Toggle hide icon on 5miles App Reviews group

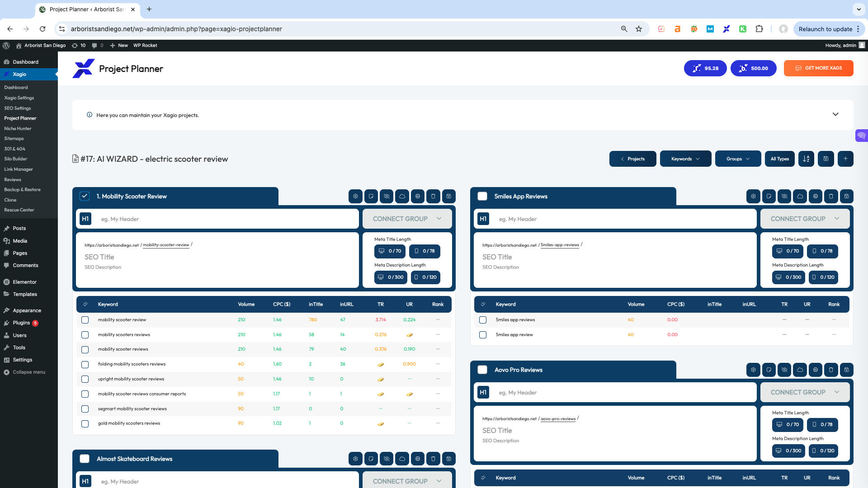click(x=784, y=197)
